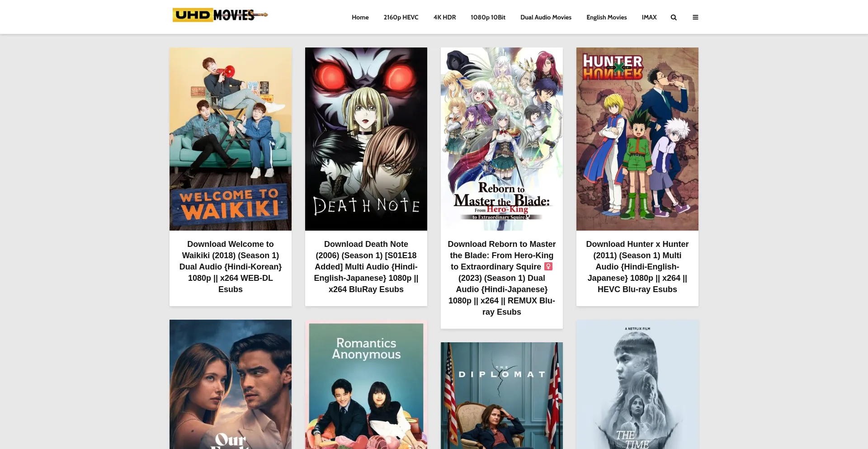The width and height of the screenshot is (868, 449).
Task: Select the IMAX menu item
Action: tap(649, 18)
